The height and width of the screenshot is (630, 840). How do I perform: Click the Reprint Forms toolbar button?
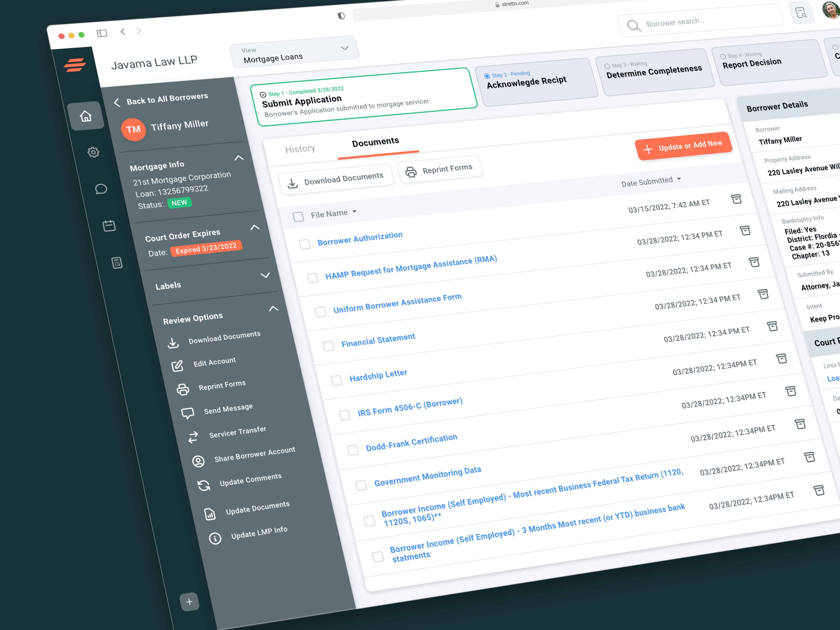pyautogui.click(x=440, y=169)
